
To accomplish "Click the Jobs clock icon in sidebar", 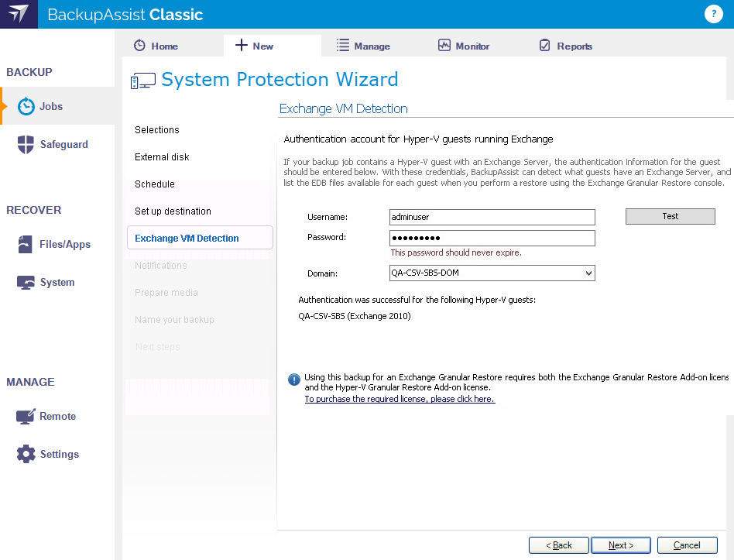I will click(26, 106).
